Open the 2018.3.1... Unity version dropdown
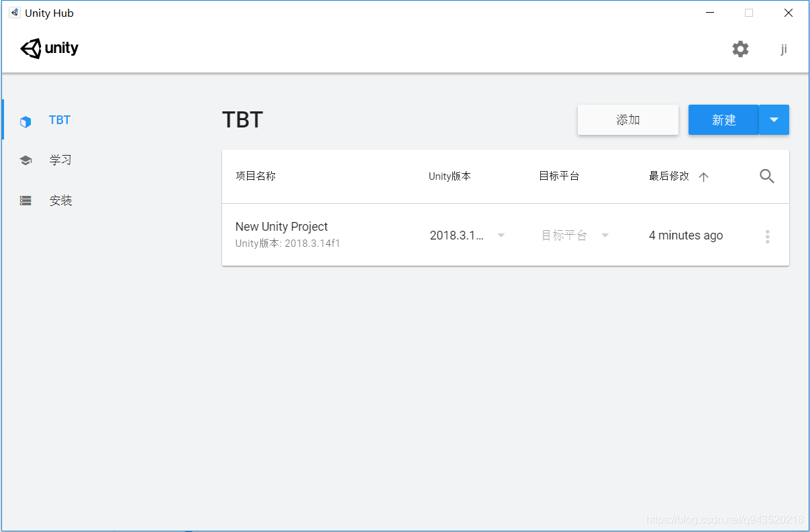Viewport: 810px width, 532px height. (x=468, y=235)
